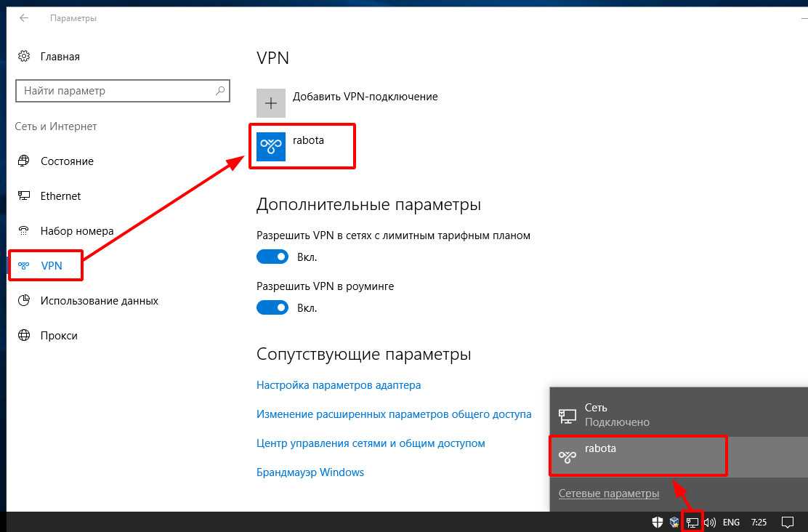Toggle VPN over metered networks switch
The height and width of the screenshot is (532, 808).
tap(272, 257)
